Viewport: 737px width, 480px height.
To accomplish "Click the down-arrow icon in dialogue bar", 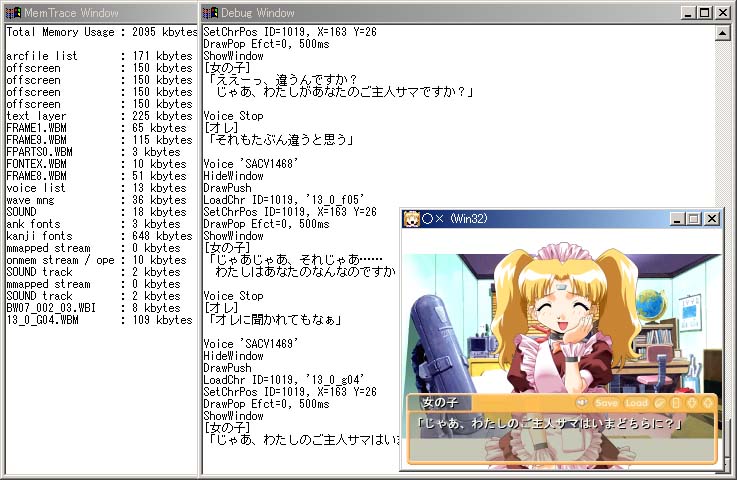I will click(x=691, y=403).
